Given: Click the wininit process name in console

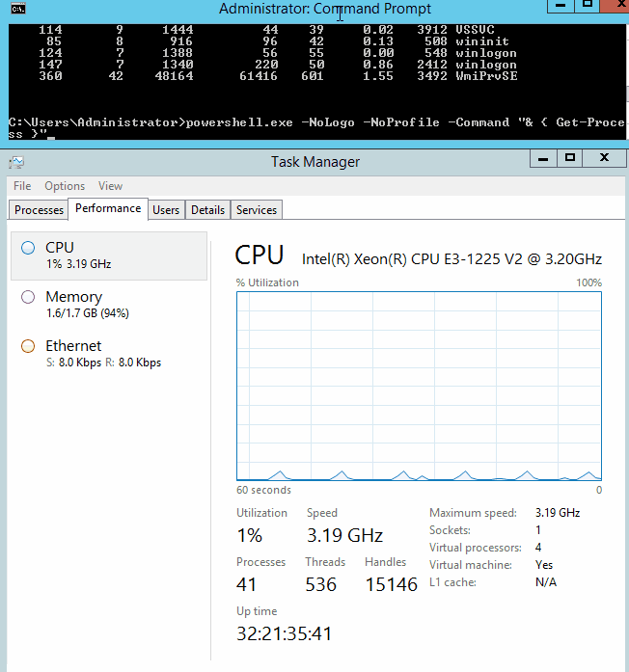Looking at the screenshot, I should point(482,41).
